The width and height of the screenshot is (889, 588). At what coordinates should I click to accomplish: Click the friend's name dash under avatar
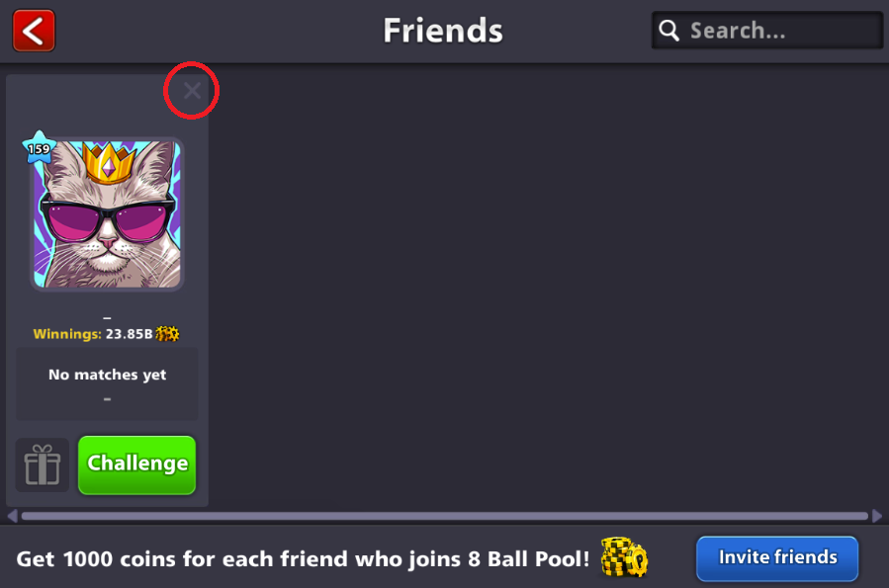[107, 318]
